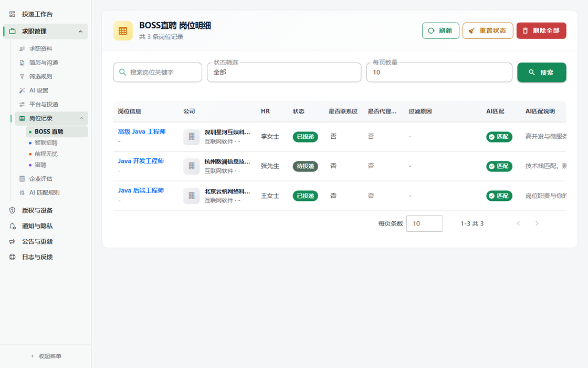The width and height of the screenshot is (588, 368).
Task: Click the 1-3 共 3 pagination text
Action: tap(472, 223)
